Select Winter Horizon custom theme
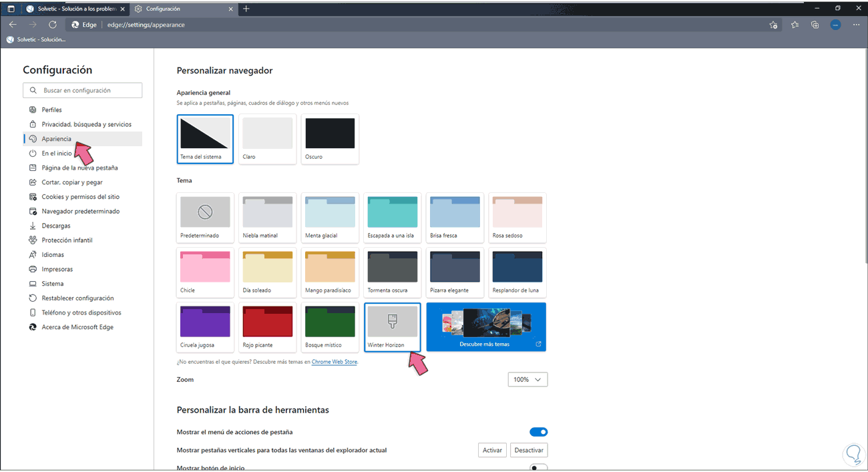The image size is (868, 472). pyautogui.click(x=393, y=327)
